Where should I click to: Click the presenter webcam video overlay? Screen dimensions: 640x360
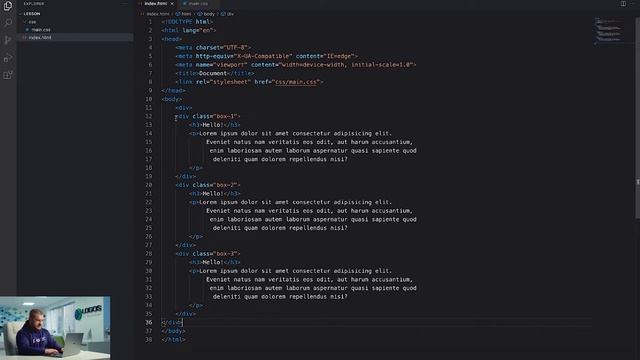pos(55,328)
